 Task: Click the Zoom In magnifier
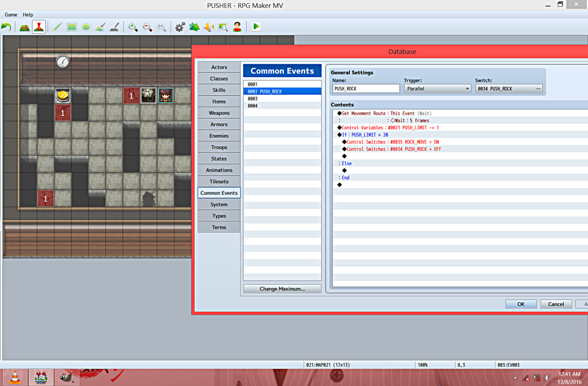tap(133, 27)
